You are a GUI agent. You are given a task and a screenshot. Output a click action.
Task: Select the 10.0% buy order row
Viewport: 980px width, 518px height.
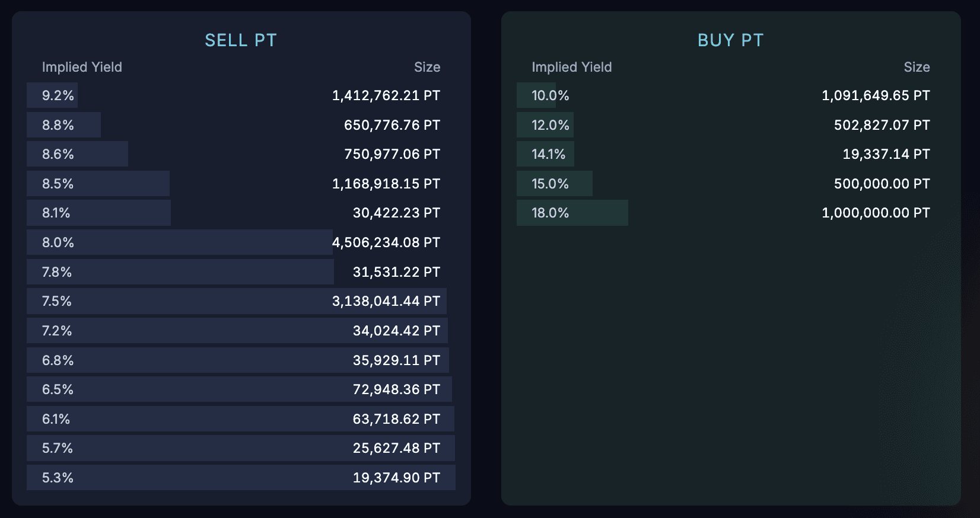[550, 95]
